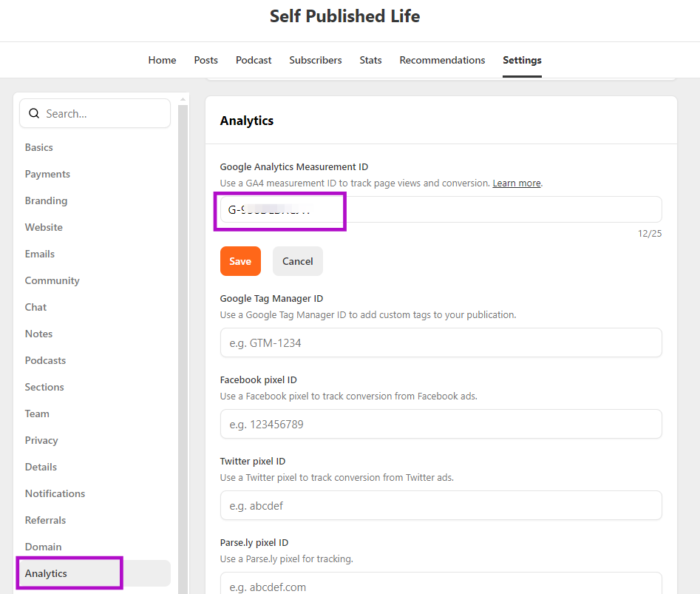Go to the Recommendations tab

[x=442, y=60]
